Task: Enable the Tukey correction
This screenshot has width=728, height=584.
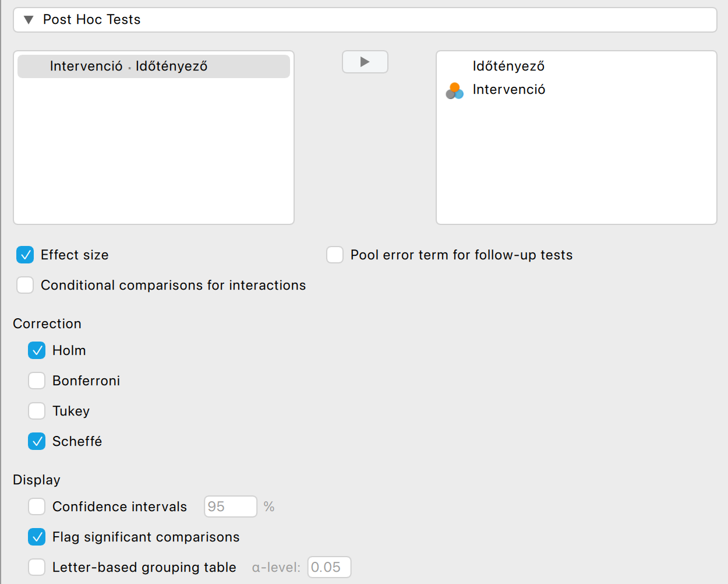Action: [x=37, y=411]
